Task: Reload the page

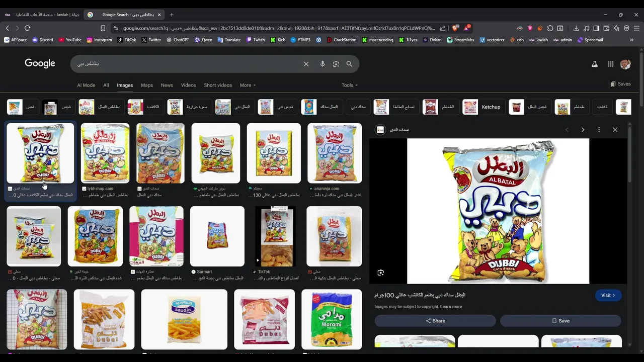Action: [x=27, y=28]
